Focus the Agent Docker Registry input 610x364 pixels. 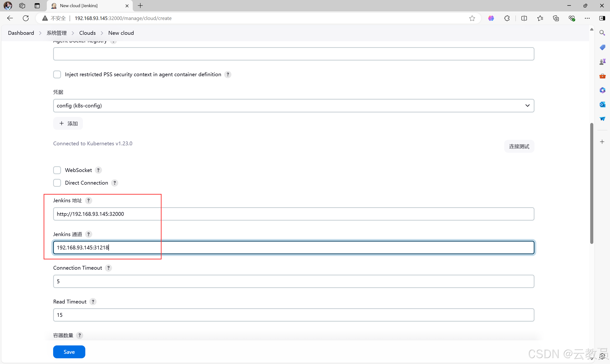click(x=294, y=54)
